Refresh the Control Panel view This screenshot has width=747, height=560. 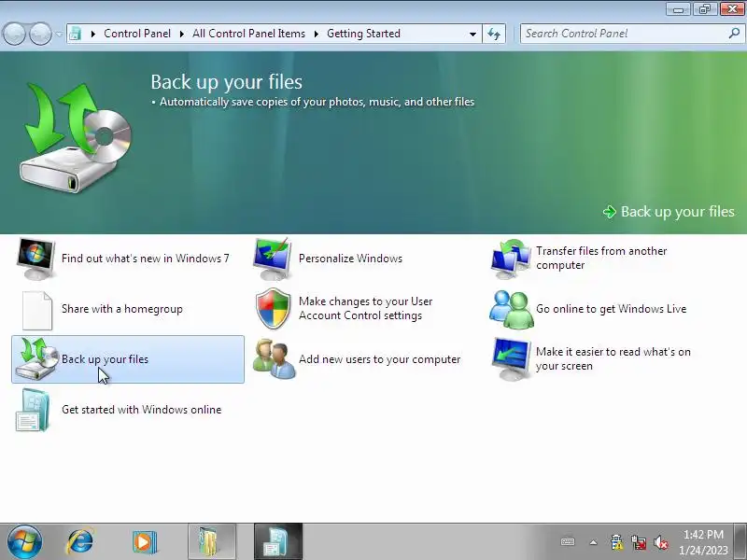[494, 34]
